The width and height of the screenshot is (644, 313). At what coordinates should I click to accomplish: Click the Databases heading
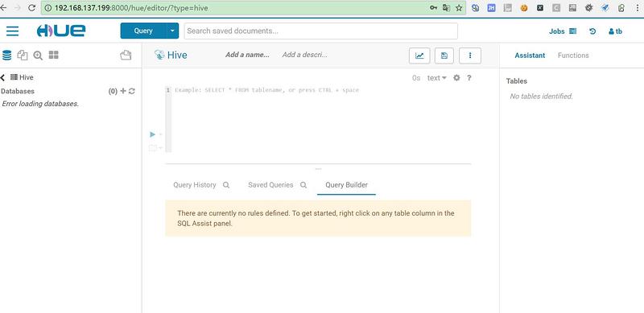18,91
